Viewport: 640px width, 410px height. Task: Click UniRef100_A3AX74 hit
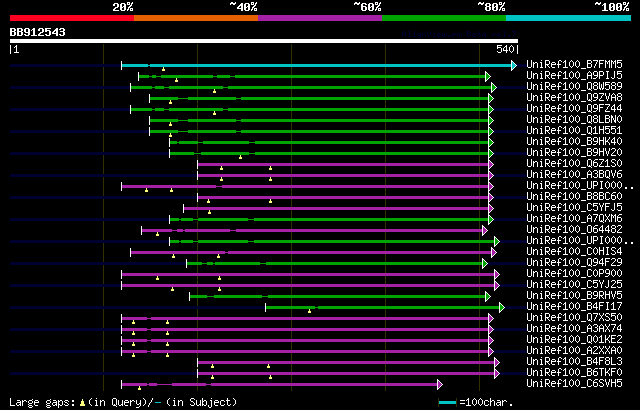pyautogui.click(x=574, y=329)
